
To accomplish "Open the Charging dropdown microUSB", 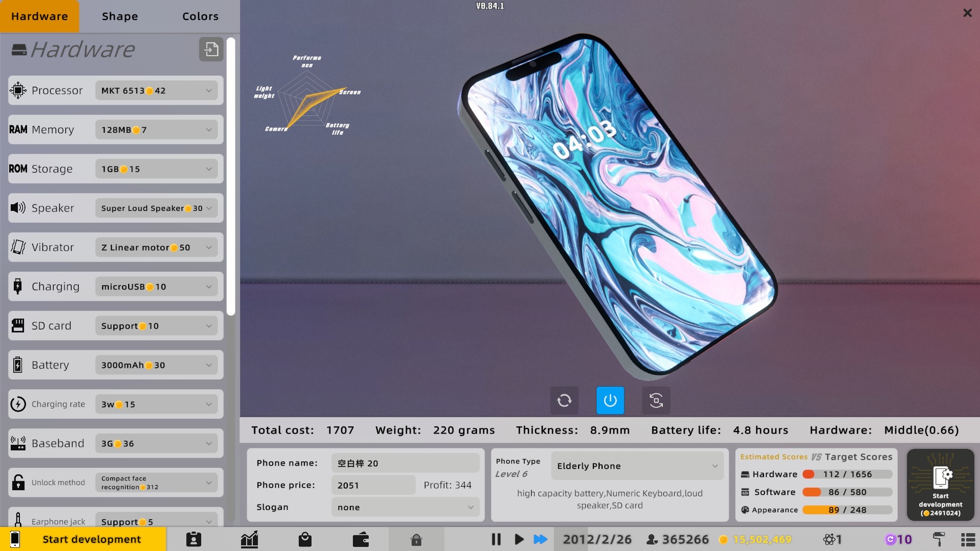I will click(156, 286).
